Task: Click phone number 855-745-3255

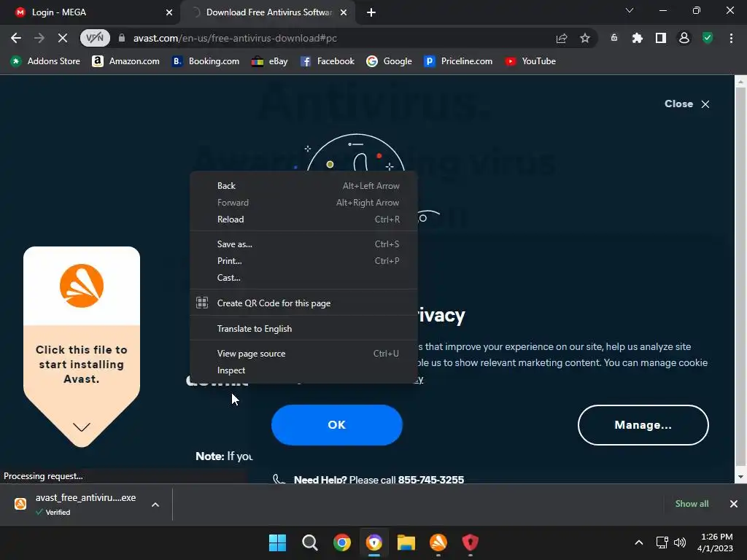Action: (x=430, y=480)
